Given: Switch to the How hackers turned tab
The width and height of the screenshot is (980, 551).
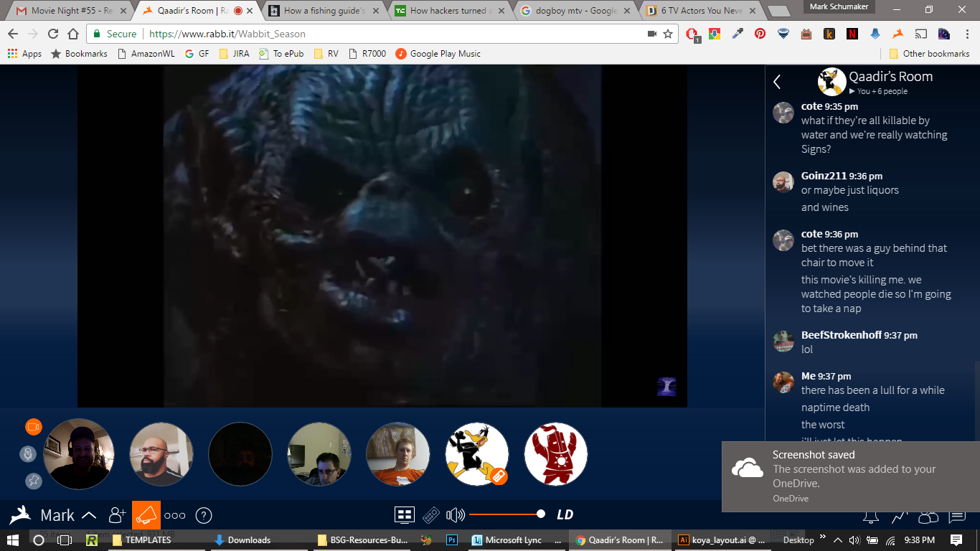Looking at the screenshot, I should [449, 11].
